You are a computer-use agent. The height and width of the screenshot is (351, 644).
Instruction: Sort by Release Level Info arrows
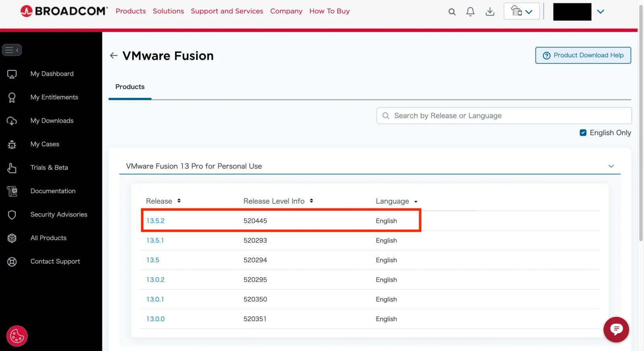312,201
